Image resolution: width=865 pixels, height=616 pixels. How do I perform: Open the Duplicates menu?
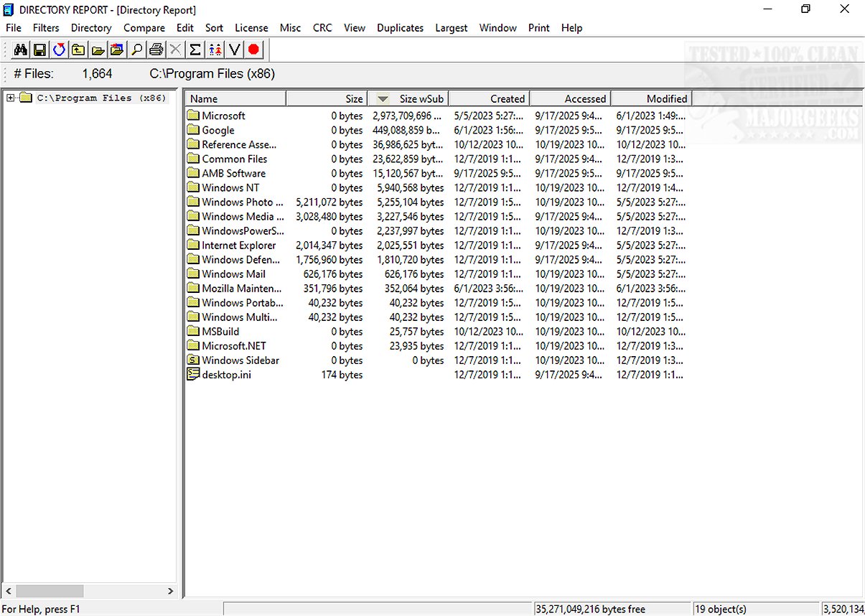pos(400,28)
